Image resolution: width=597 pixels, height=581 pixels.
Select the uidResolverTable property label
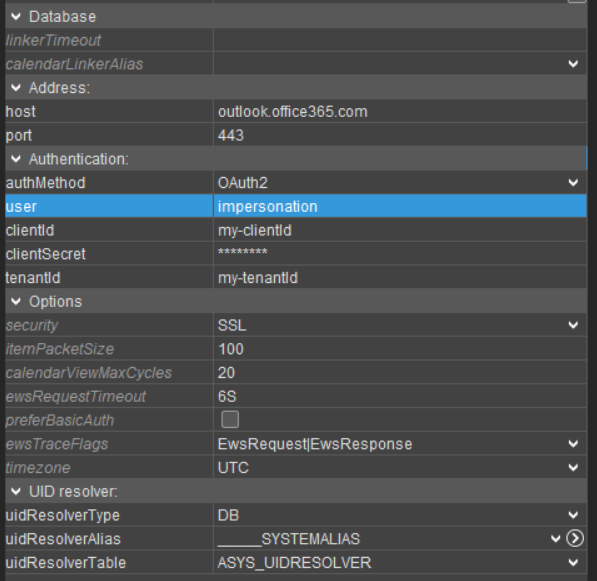[65, 563]
